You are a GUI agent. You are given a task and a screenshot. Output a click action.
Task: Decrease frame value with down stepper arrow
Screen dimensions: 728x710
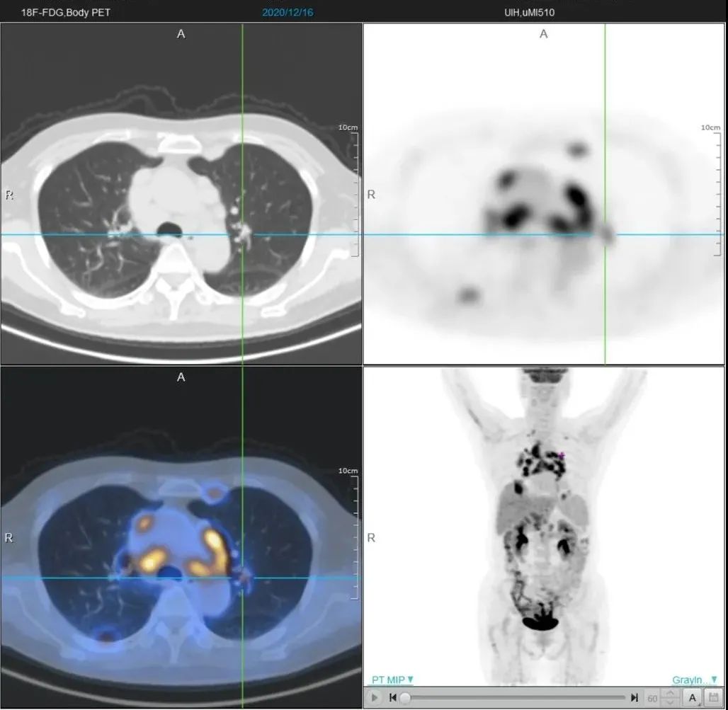tap(670, 702)
